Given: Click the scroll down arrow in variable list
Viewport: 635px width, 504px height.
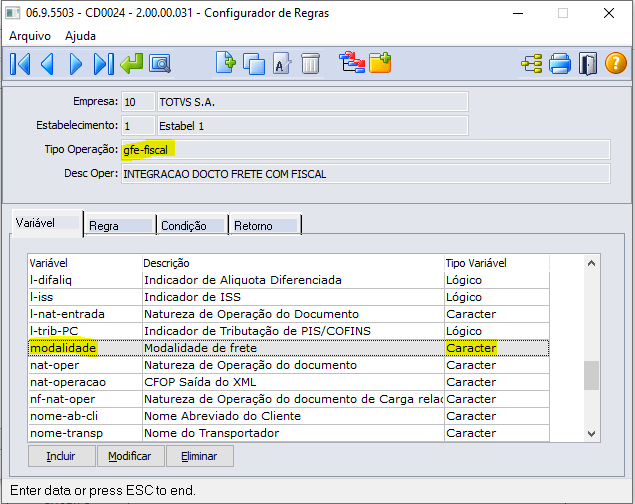Looking at the screenshot, I should [591, 434].
